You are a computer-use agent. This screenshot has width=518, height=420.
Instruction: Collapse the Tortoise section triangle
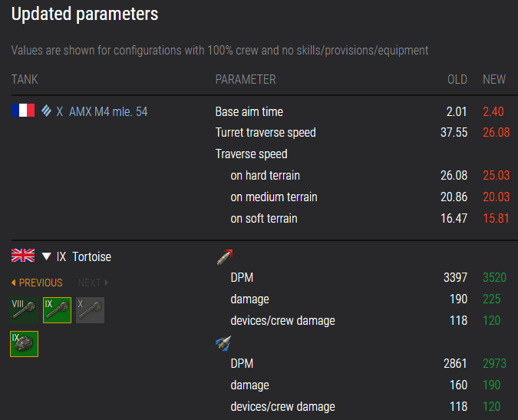47,256
